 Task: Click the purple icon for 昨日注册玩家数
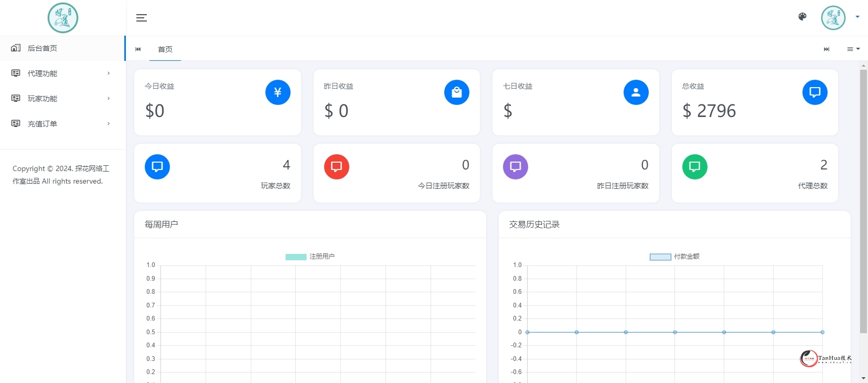pyautogui.click(x=515, y=167)
